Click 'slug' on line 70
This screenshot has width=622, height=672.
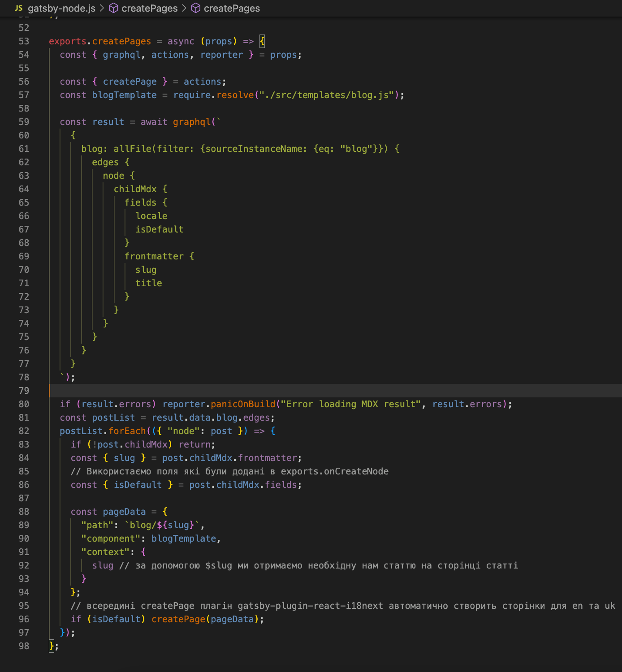click(x=146, y=270)
